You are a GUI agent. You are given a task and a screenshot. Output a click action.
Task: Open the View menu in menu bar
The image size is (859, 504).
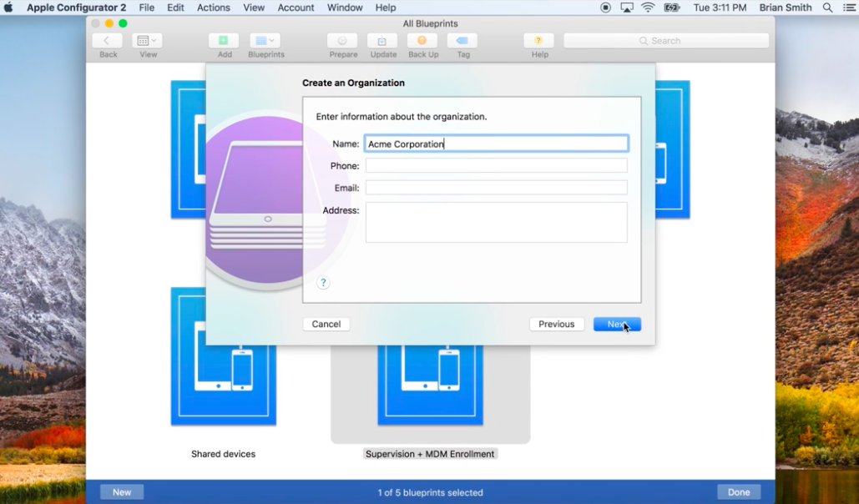coord(254,8)
